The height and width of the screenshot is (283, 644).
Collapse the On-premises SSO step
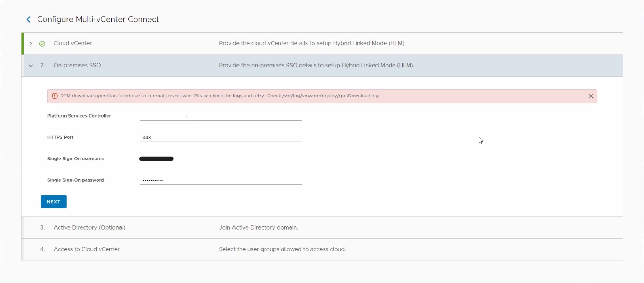point(31,66)
